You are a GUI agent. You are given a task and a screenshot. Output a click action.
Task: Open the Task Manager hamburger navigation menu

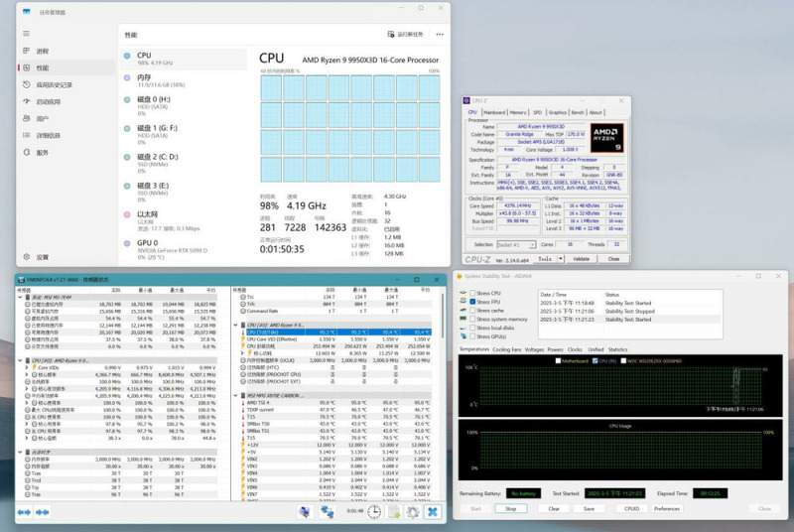[27, 34]
